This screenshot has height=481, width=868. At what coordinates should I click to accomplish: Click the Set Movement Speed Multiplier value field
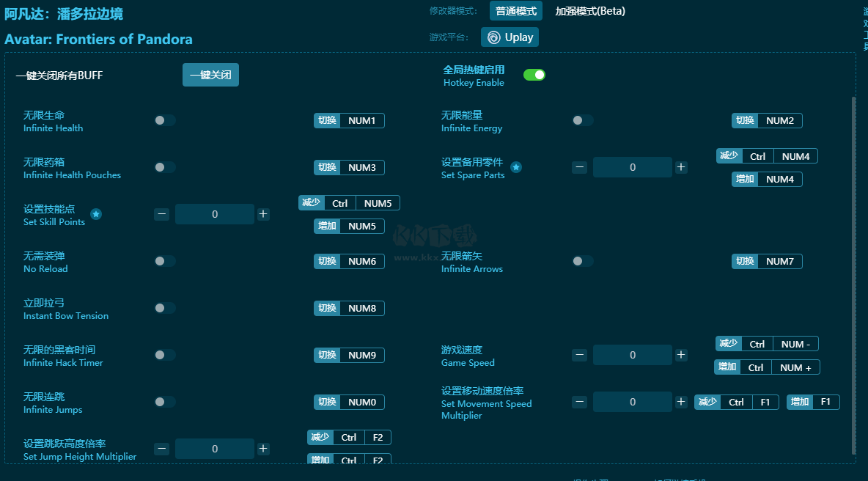coord(633,402)
